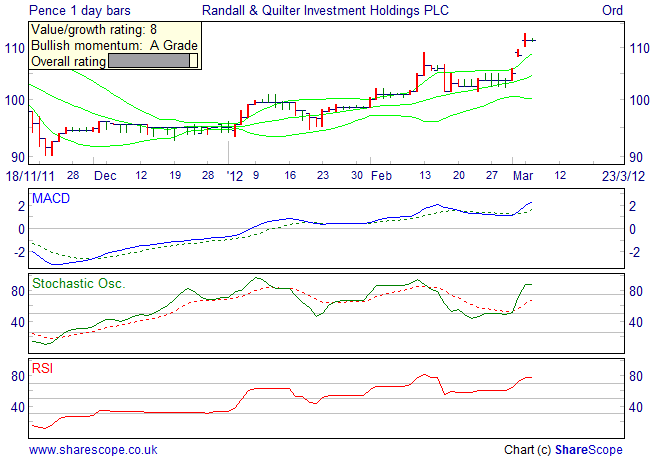Click the 'Mar' month label on date axis

pos(523,176)
